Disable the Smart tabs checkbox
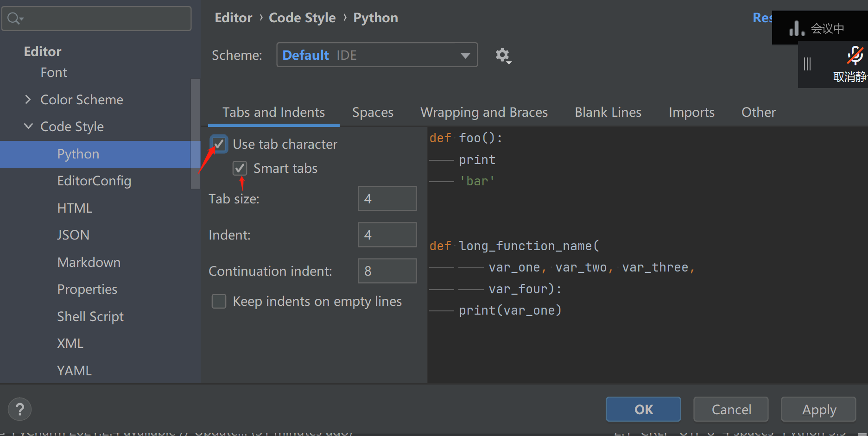The width and height of the screenshot is (868, 436). (240, 168)
